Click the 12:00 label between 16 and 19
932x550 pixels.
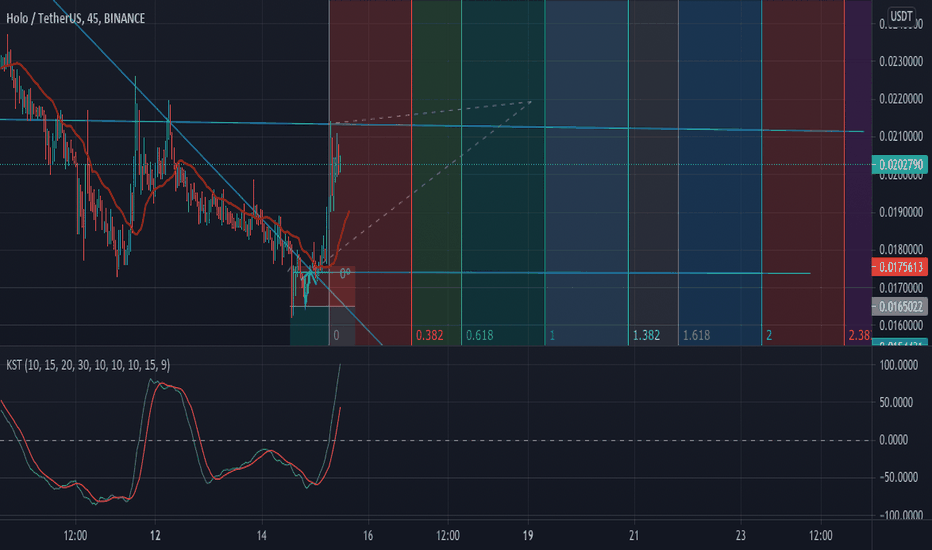point(448,536)
